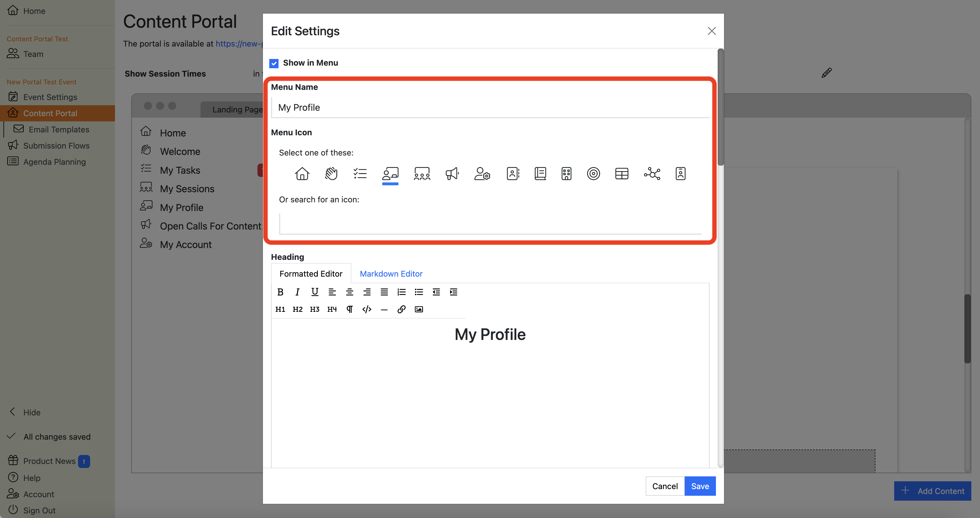Align heading text right
This screenshot has width=980, height=518.
click(x=367, y=292)
